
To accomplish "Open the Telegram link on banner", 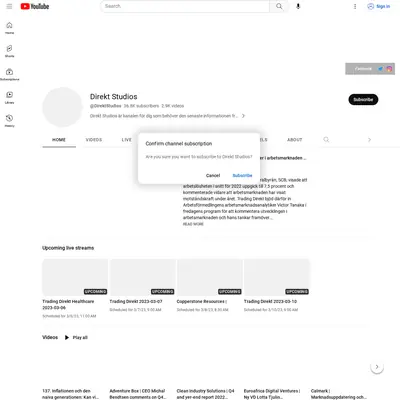I will 380,69.
